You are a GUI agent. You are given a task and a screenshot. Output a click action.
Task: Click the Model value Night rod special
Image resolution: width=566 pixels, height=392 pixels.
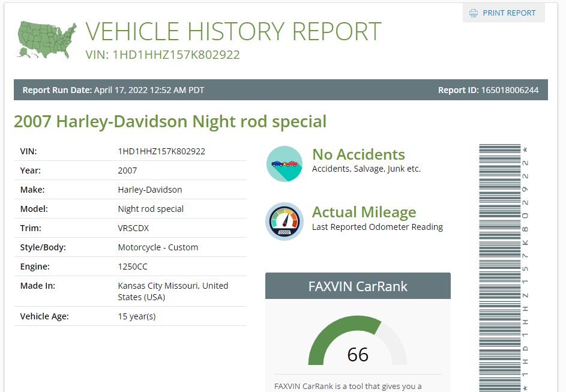coord(151,209)
